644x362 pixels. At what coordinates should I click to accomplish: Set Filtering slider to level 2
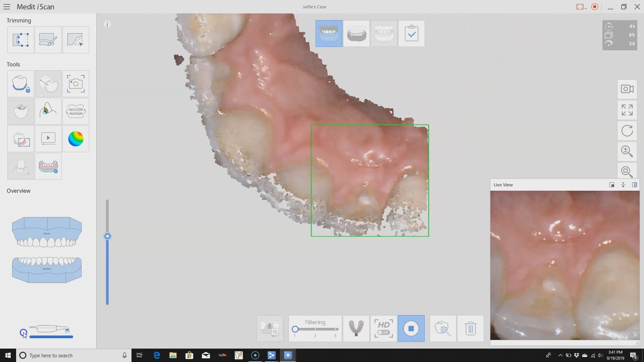[315, 329]
